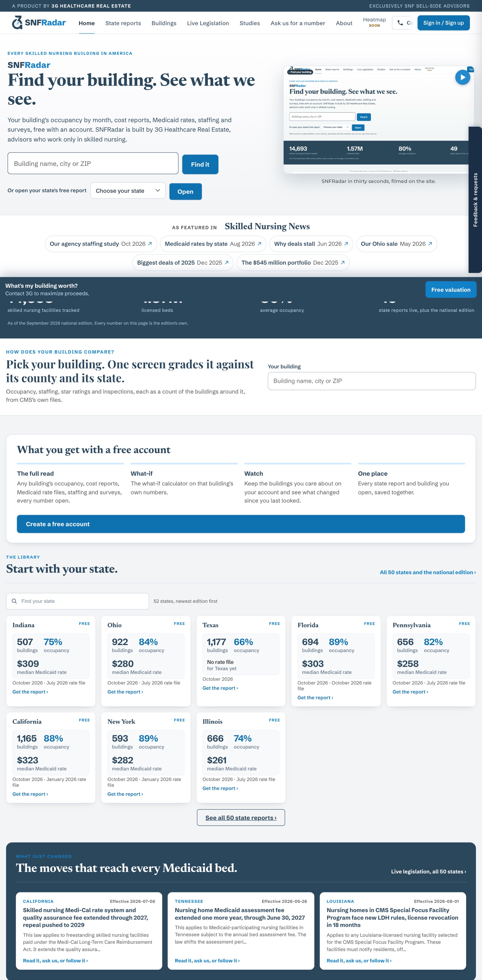Open All 50 states and national edition link
This screenshot has height=980, width=482.
428,572
